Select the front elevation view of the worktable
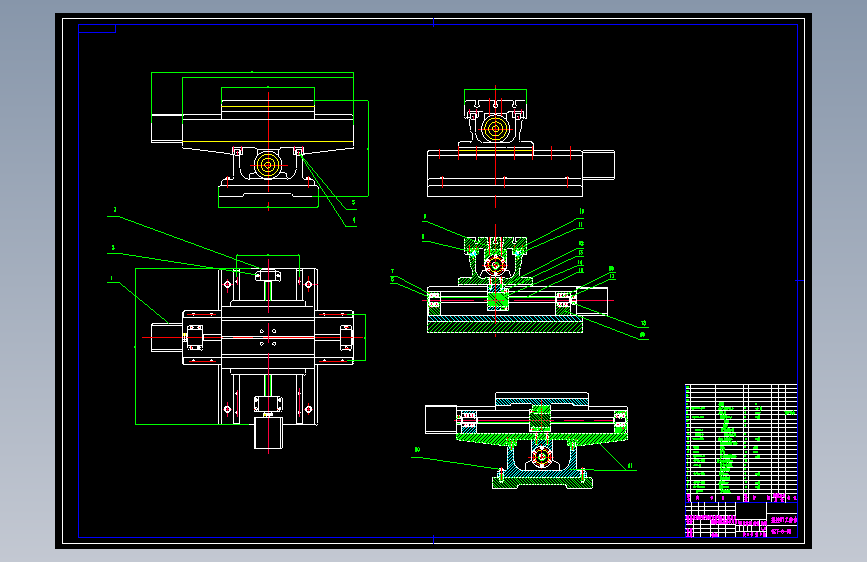Screen dimensions: 867x562 [260, 140]
